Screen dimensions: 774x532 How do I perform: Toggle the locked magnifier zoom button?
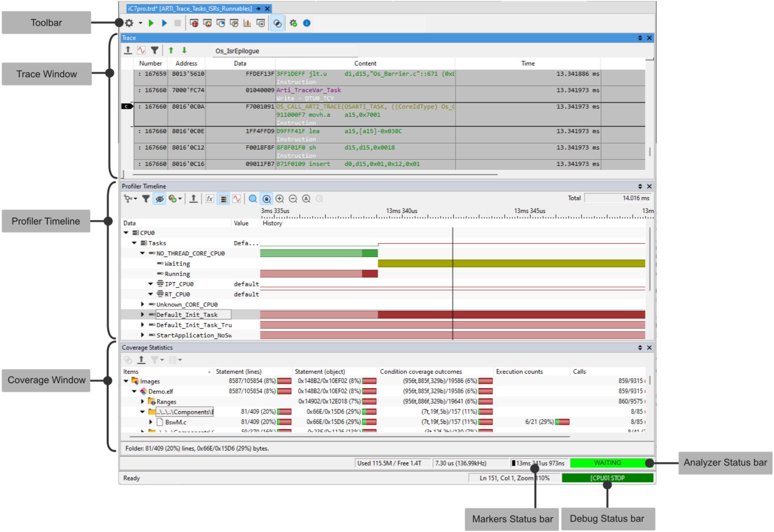tap(266, 199)
